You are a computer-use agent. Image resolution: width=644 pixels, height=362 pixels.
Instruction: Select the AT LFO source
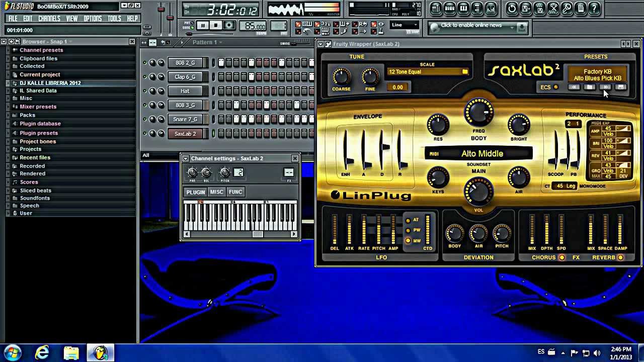pos(409,220)
